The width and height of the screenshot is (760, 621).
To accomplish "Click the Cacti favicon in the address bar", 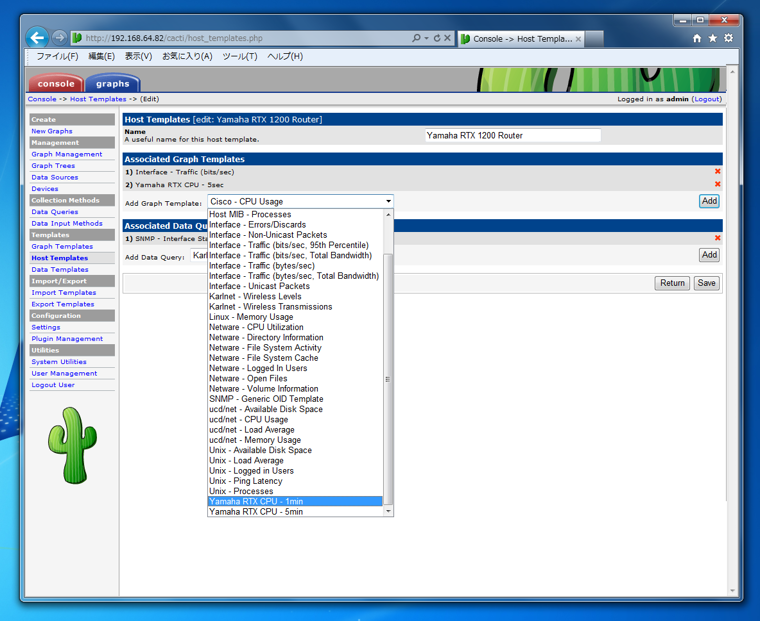I will [x=77, y=38].
